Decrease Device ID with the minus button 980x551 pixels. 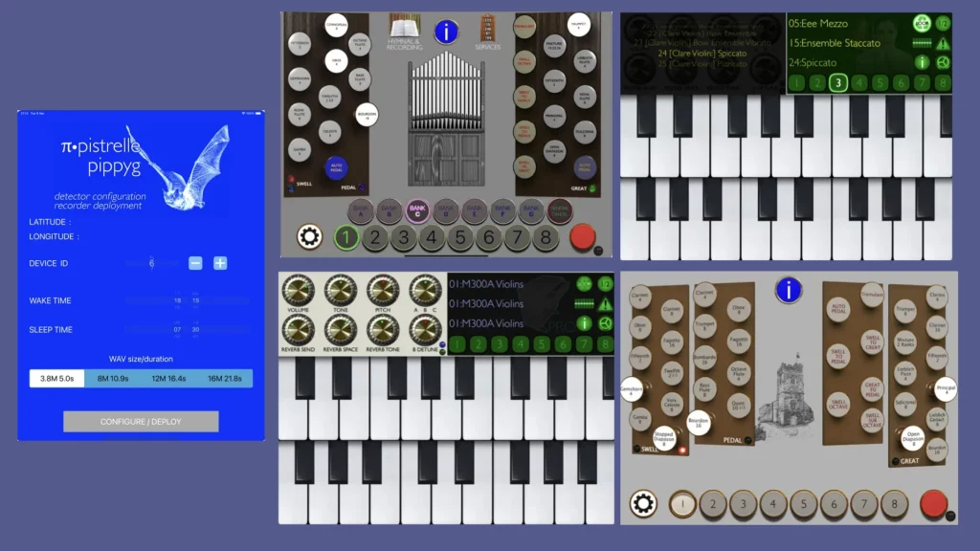coord(195,263)
